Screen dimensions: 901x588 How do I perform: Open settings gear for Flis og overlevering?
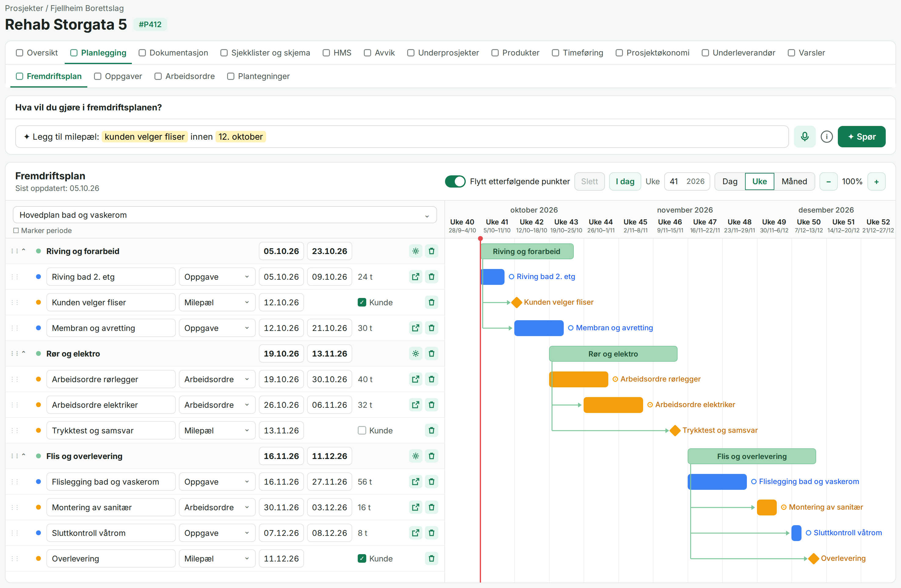(415, 456)
